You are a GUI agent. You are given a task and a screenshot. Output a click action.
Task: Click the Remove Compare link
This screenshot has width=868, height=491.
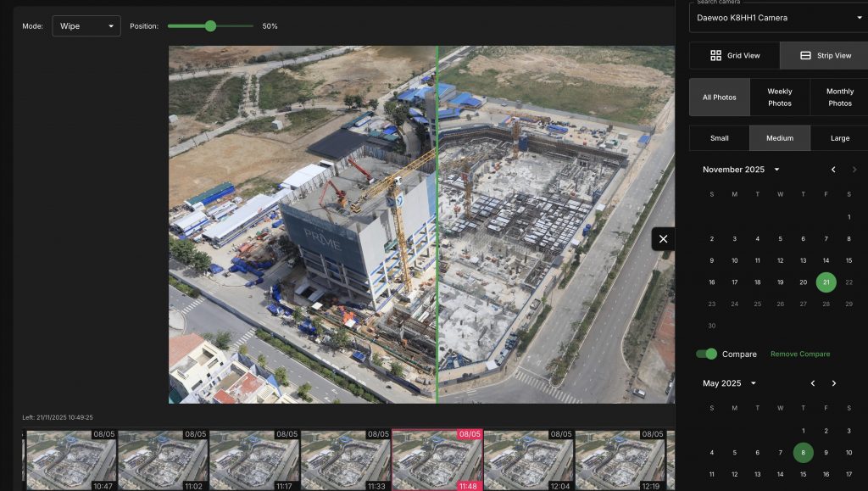799,354
